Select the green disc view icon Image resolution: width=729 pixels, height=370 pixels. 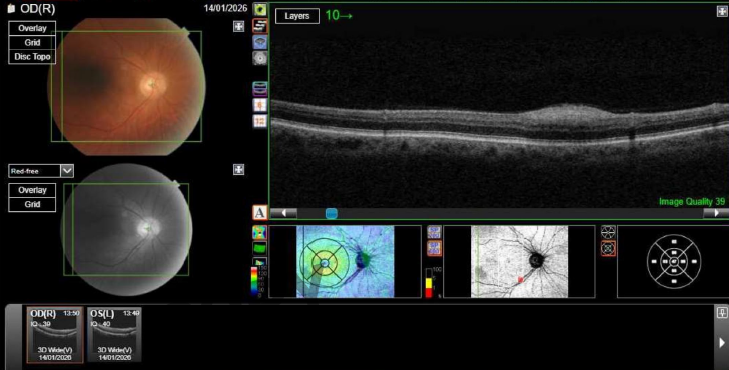pyautogui.click(x=260, y=9)
